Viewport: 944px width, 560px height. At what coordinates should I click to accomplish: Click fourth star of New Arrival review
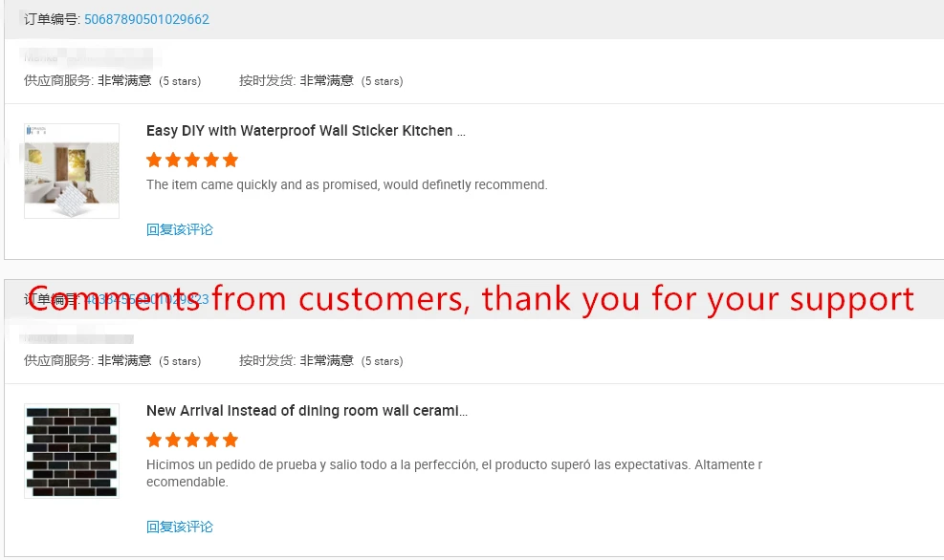click(x=211, y=440)
